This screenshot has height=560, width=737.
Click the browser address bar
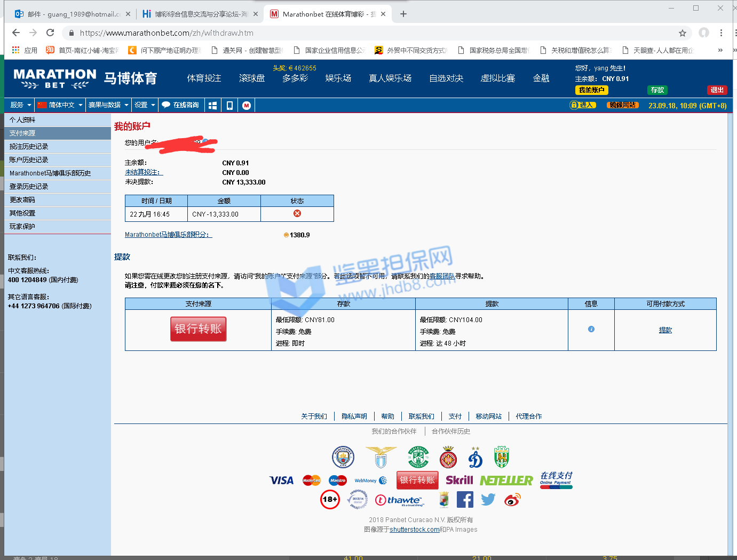pos(374,33)
